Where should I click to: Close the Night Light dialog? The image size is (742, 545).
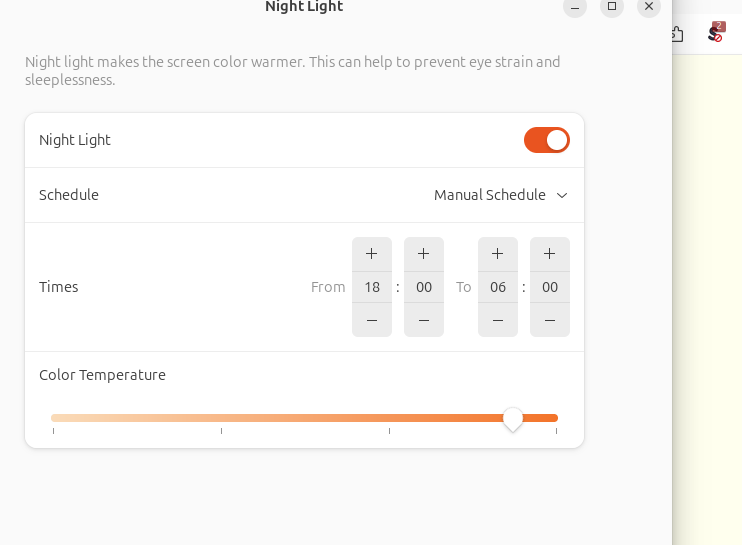[649, 7]
